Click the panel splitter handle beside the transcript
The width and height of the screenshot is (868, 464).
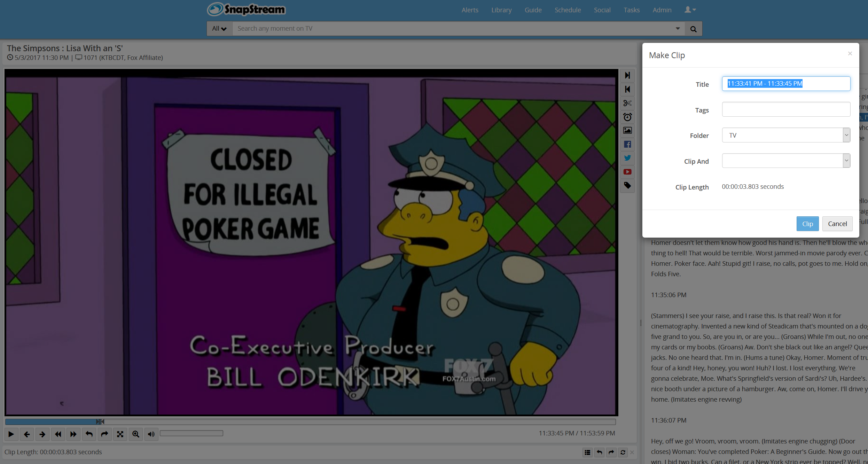(x=640, y=323)
